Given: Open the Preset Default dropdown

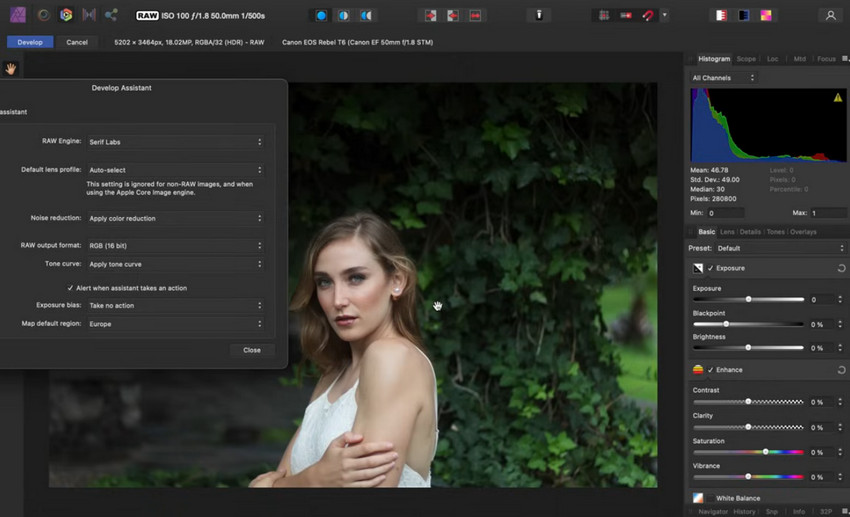Looking at the screenshot, I should click(x=780, y=249).
